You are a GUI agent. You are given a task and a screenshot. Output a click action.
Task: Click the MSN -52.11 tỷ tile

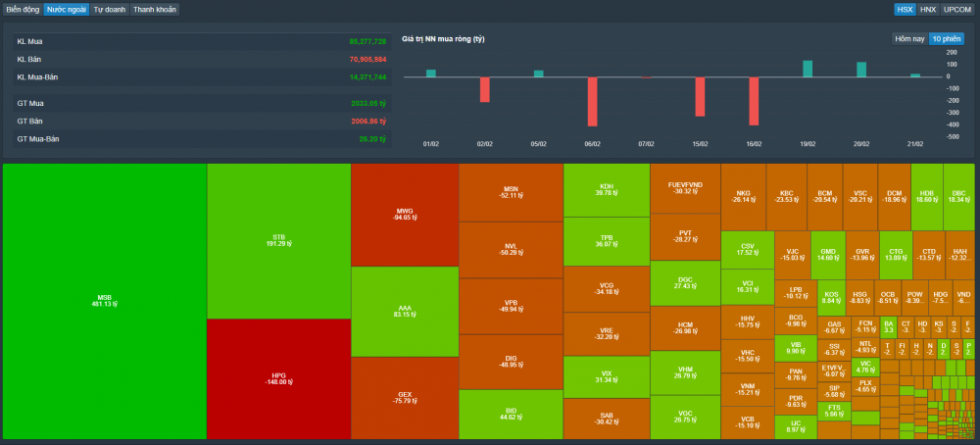[x=511, y=192]
